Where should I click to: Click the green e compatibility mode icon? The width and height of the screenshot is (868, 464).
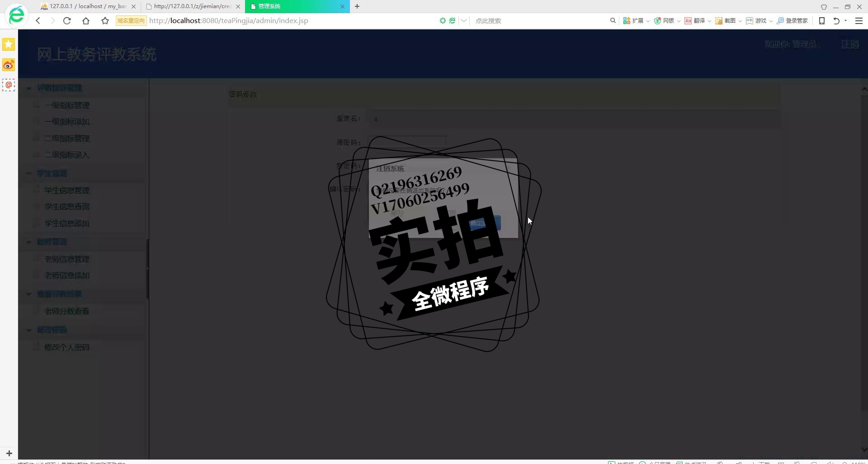pyautogui.click(x=452, y=21)
